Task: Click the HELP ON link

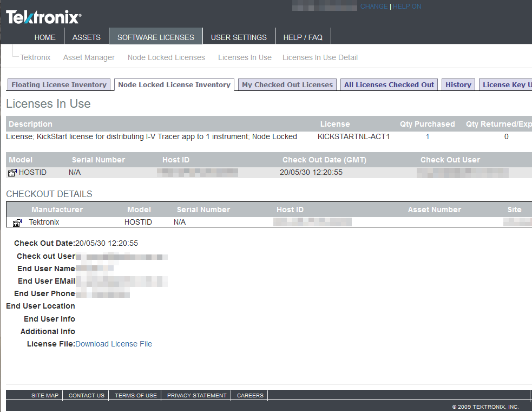Action: point(407,6)
